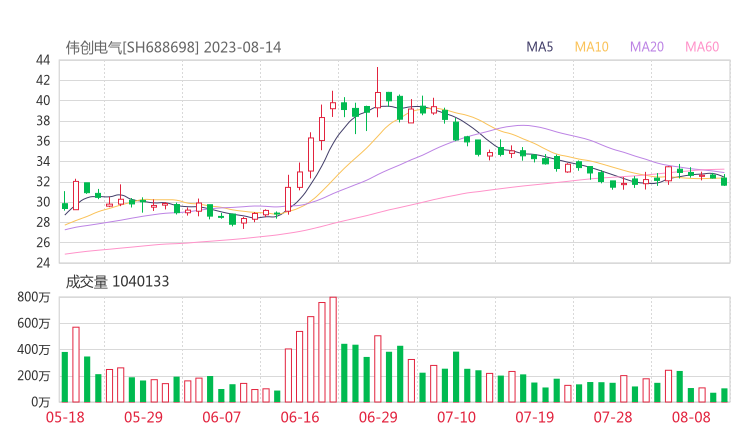Click the 600万 volume axis label
This screenshot has height=440, width=740.
pos(34,323)
